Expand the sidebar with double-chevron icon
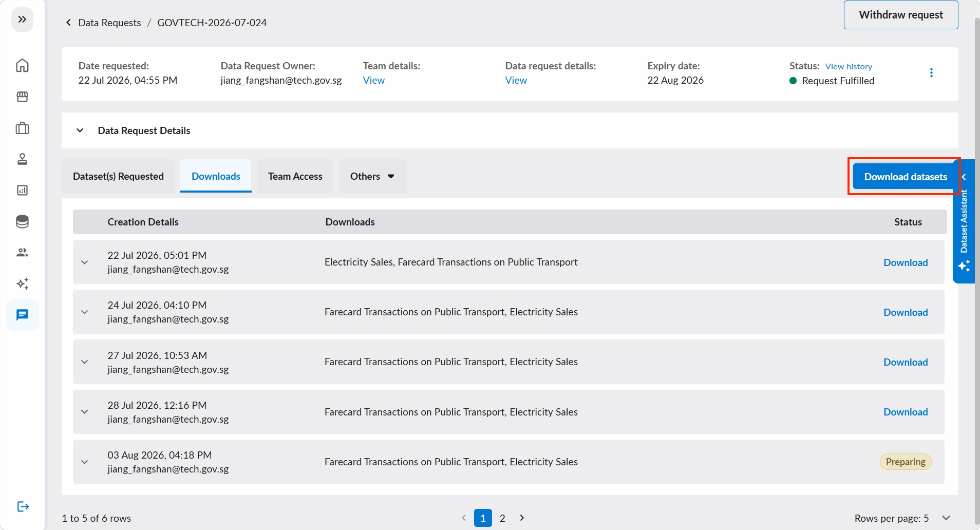Screen dimensions: 980x530 click(x=22, y=20)
